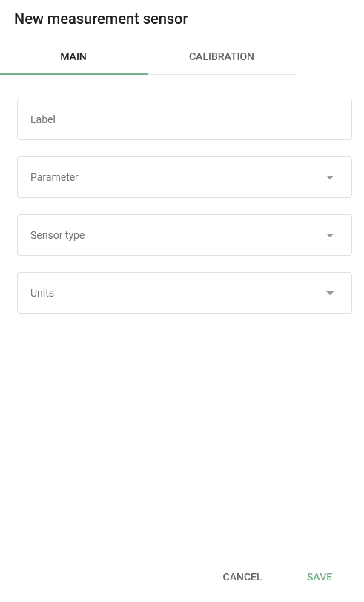Expand the Units list with its arrow
Viewport: 364px width, 602px height.
[x=329, y=294]
